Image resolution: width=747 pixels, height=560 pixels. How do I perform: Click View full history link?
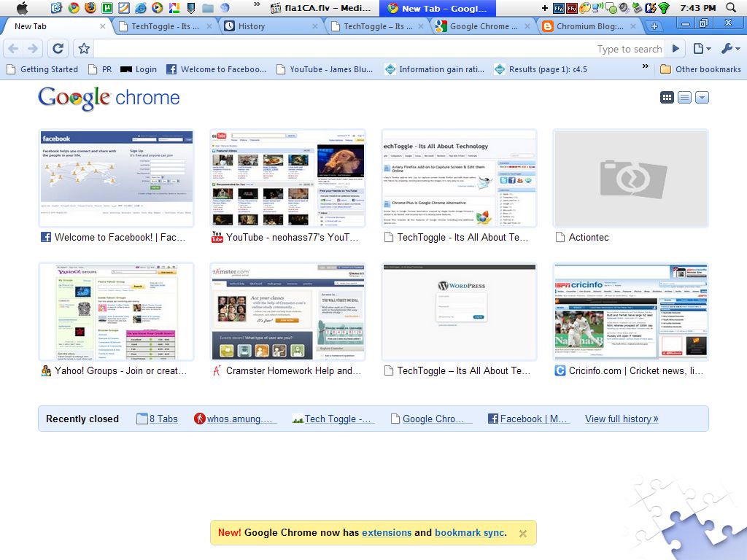point(622,419)
